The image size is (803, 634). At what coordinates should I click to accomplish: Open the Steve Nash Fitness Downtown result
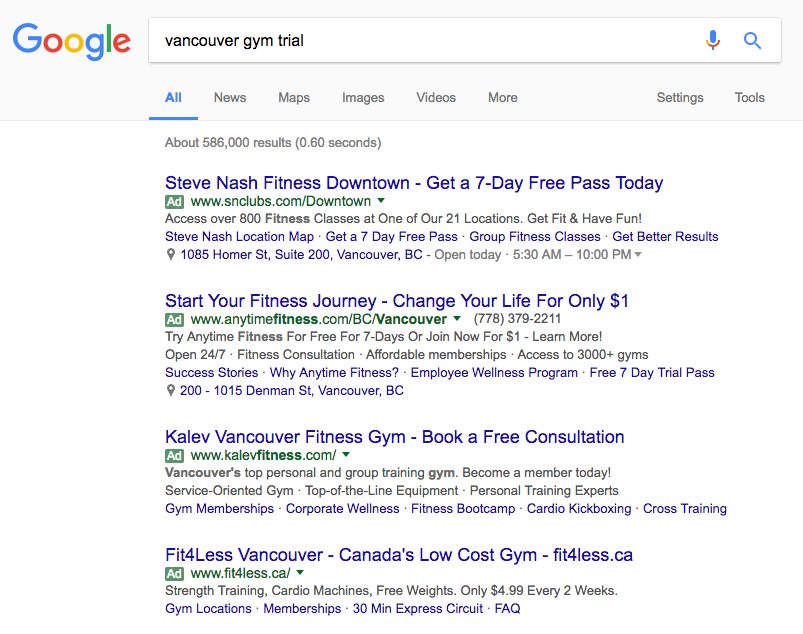pyautogui.click(x=414, y=183)
